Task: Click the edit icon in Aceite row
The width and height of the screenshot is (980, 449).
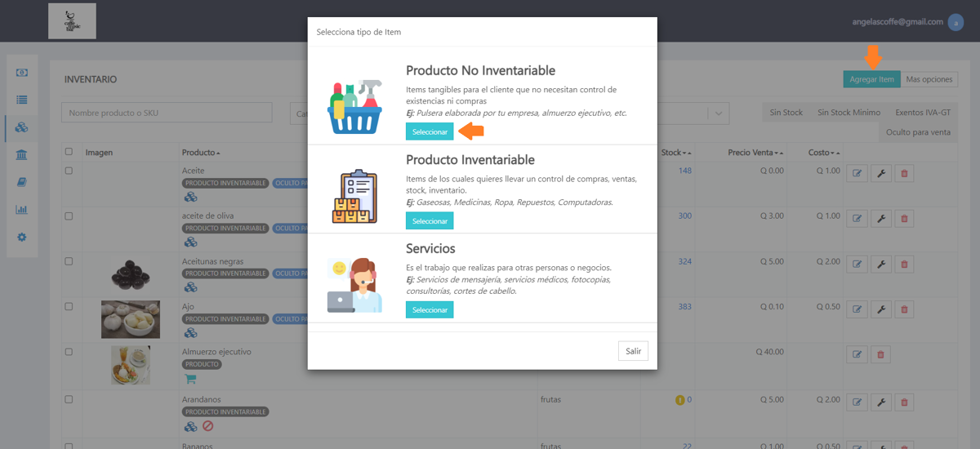Action: pyautogui.click(x=857, y=173)
